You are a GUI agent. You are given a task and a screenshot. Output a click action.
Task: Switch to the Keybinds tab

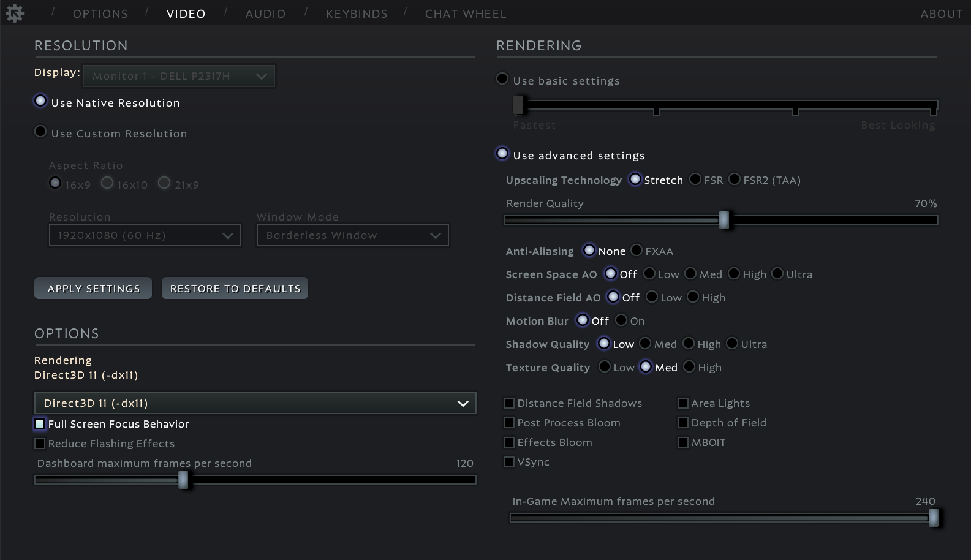coord(357,13)
